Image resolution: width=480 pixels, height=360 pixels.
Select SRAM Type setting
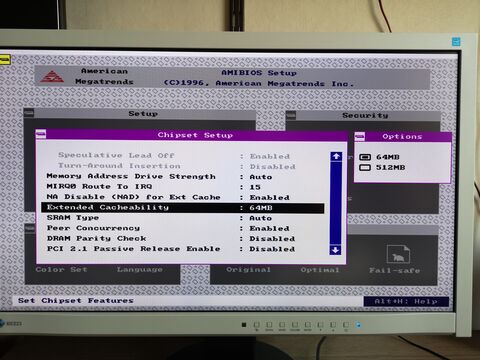[183, 218]
